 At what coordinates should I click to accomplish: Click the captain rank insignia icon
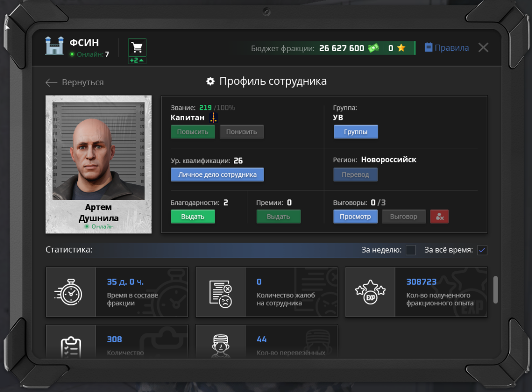pos(213,118)
